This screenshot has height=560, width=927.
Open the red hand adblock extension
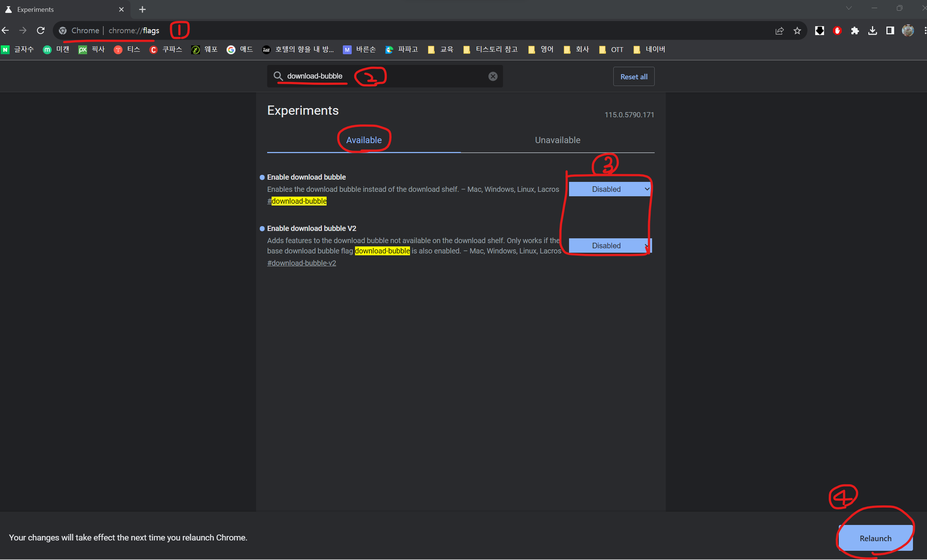click(x=837, y=31)
